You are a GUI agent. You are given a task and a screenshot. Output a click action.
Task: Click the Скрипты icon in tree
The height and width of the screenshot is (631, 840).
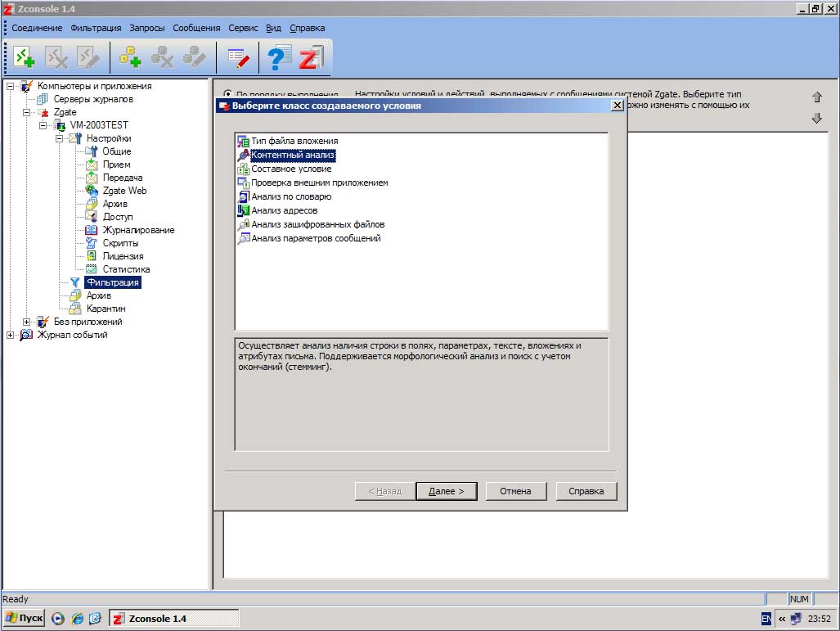pos(92,243)
